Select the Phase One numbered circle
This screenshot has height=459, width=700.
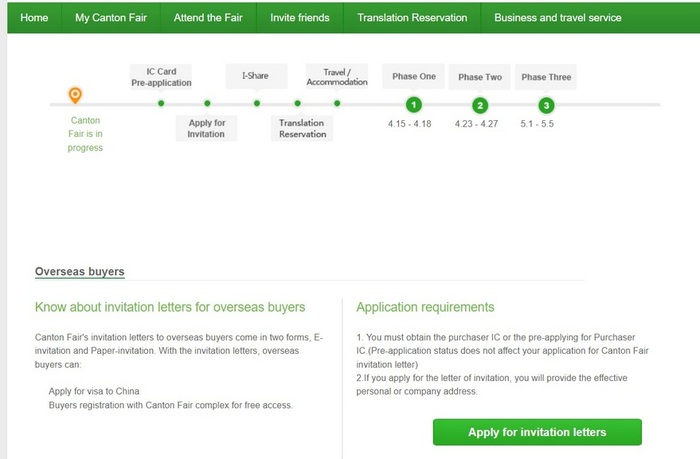tap(413, 105)
